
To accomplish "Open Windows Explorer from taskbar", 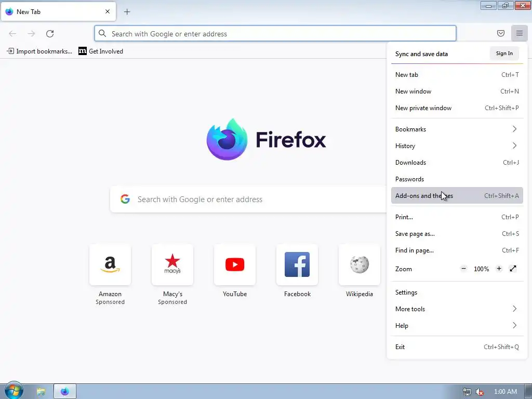I will coord(41,392).
